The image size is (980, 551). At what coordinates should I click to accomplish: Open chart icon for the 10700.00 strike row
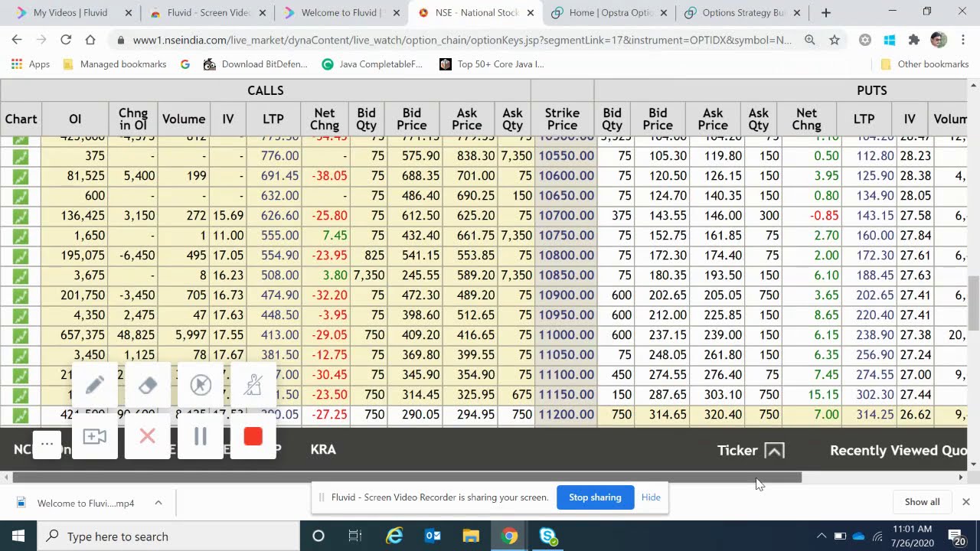coord(21,216)
